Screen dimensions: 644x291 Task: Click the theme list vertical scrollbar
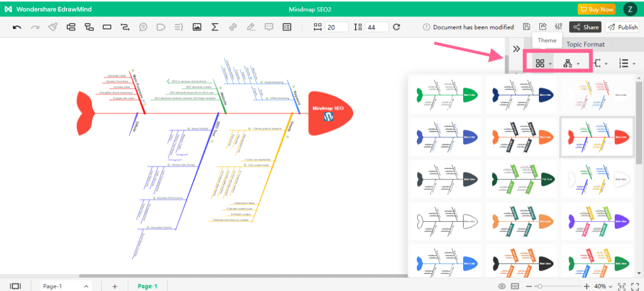tap(639, 122)
